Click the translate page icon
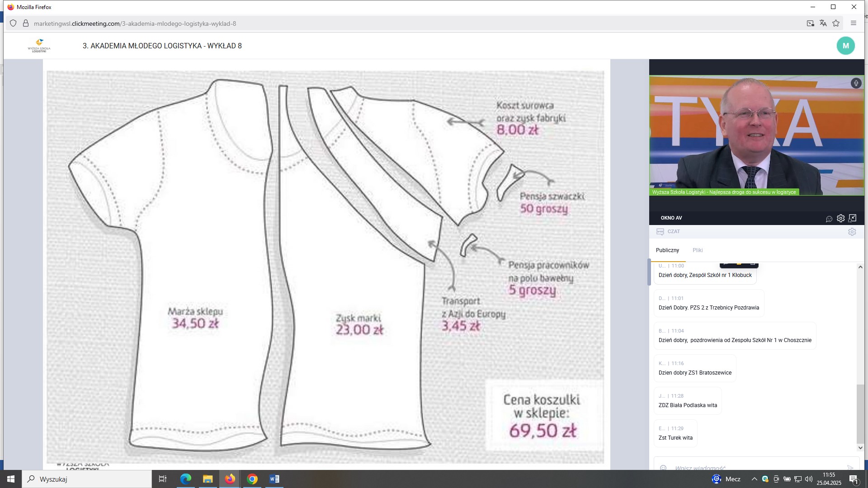This screenshot has height=488, width=868. pyautogui.click(x=823, y=23)
